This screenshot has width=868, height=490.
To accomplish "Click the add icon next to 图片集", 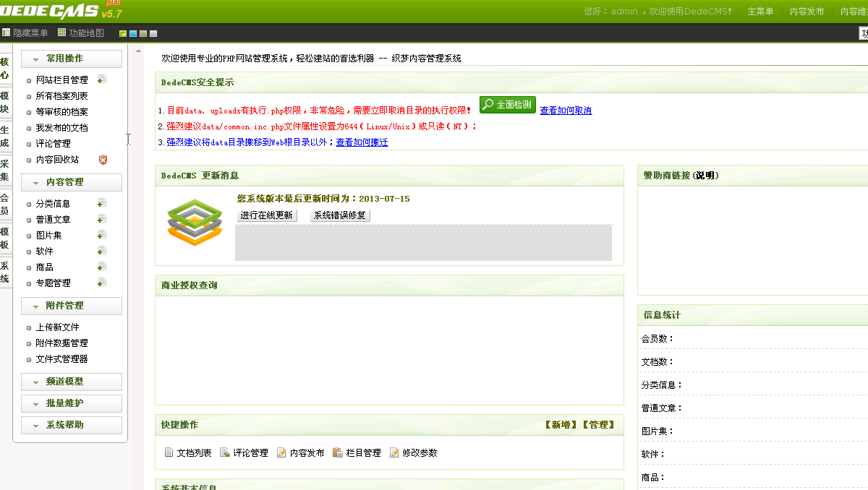I will coord(102,235).
